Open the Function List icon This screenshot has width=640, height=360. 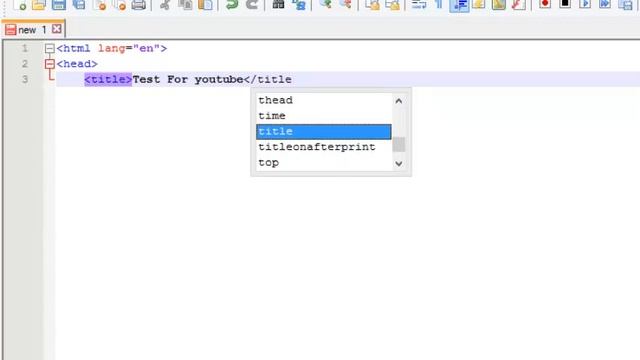coord(519,4)
